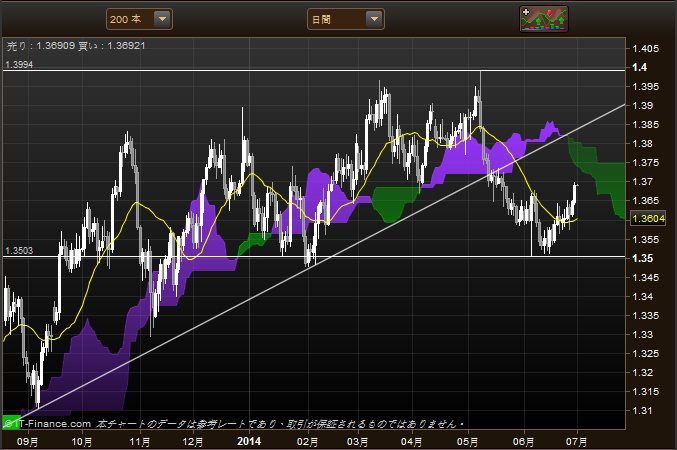This screenshot has height=450, width=677.
Task: Click the 1.375 price axis label
Action: pos(645,163)
